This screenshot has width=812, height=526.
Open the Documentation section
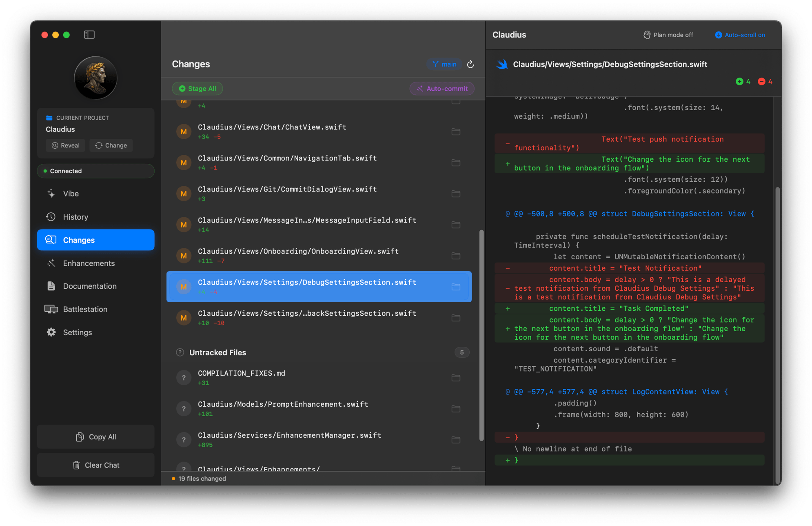90,286
